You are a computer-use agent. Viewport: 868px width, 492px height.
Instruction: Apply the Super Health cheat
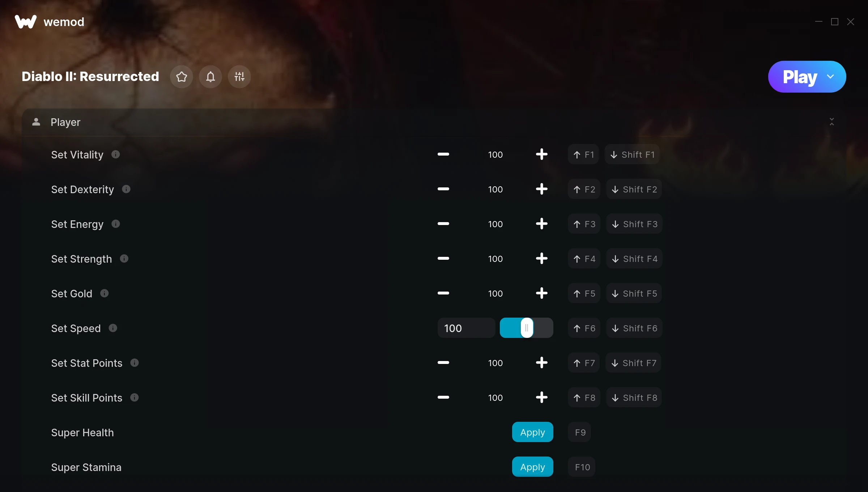tap(533, 432)
